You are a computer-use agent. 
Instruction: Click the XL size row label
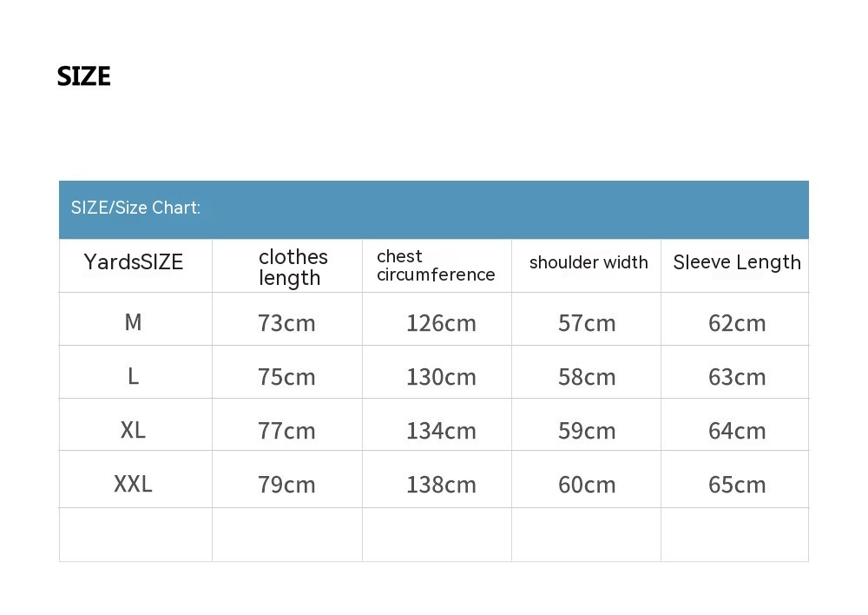pos(133,430)
